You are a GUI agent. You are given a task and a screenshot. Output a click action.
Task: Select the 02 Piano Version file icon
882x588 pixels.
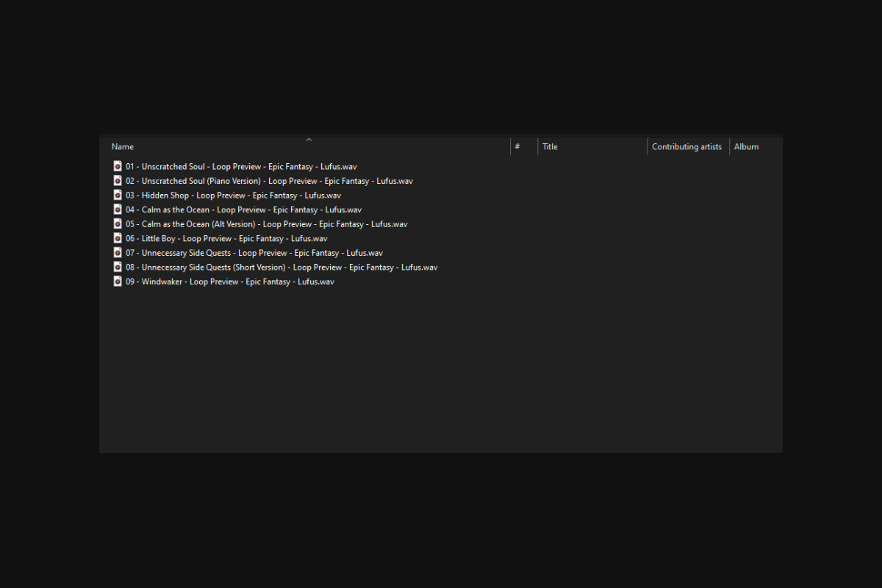click(x=117, y=181)
